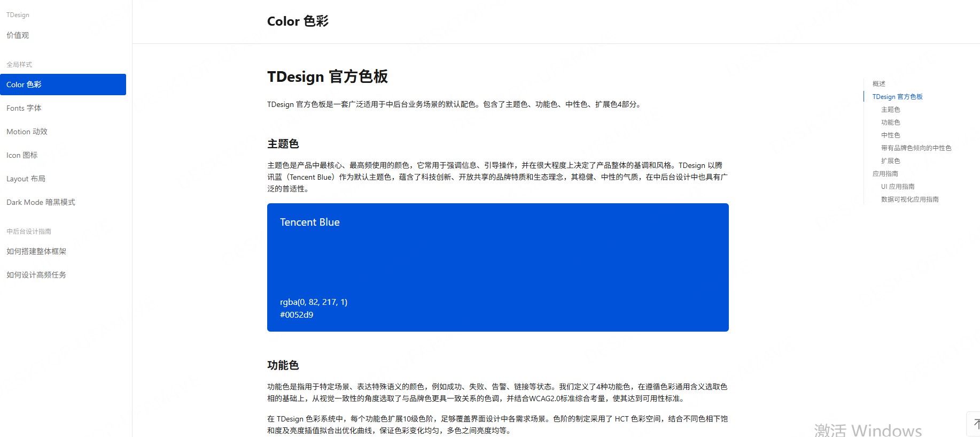Jump to 功能色 outline anchor
Image resolution: width=980 pixels, height=437 pixels.
tap(890, 122)
